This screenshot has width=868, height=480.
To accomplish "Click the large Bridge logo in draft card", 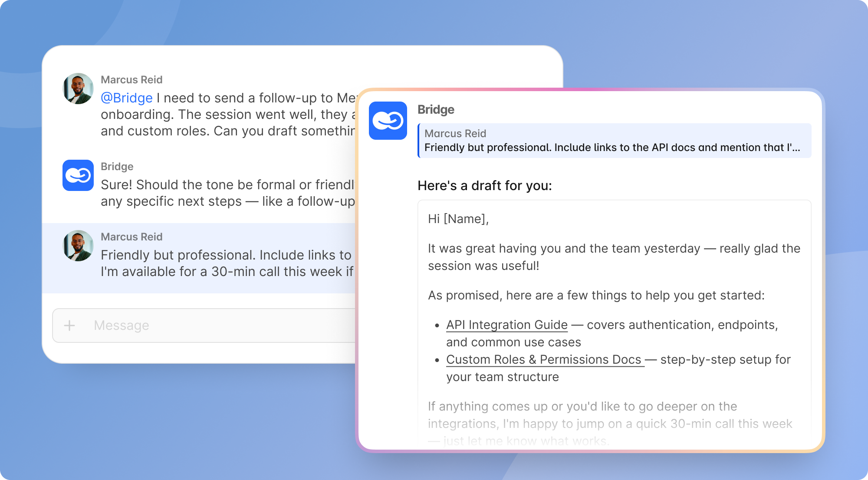I will coord(388,121).
